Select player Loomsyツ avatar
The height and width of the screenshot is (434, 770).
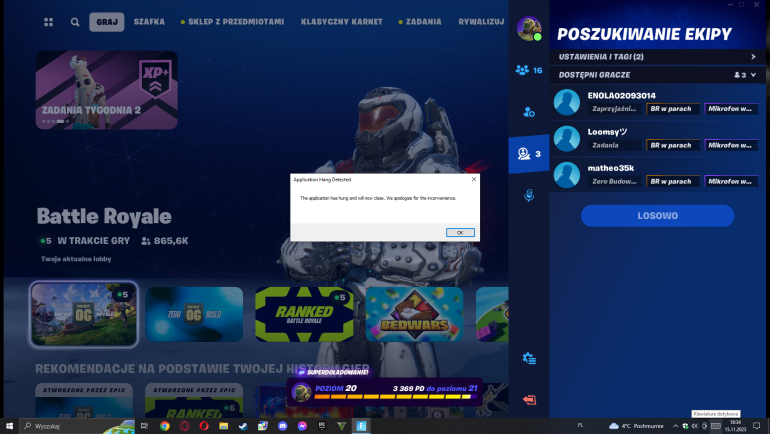point(567,138)
